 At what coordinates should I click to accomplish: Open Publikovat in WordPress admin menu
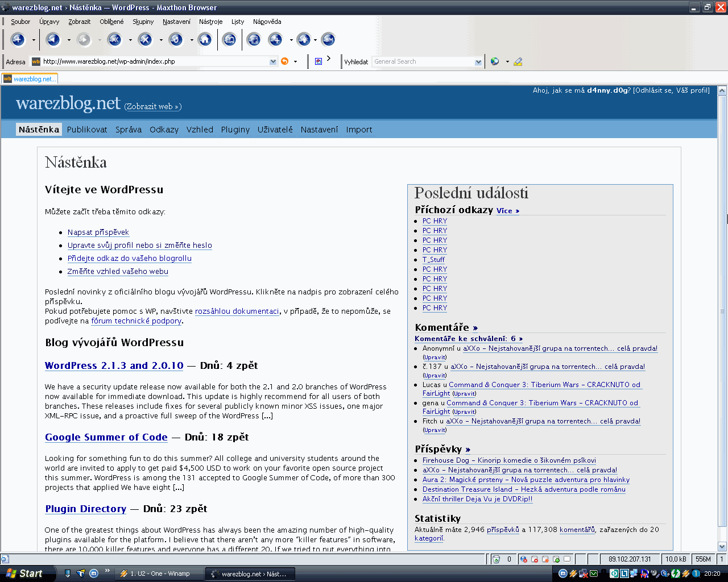(87, 130)
